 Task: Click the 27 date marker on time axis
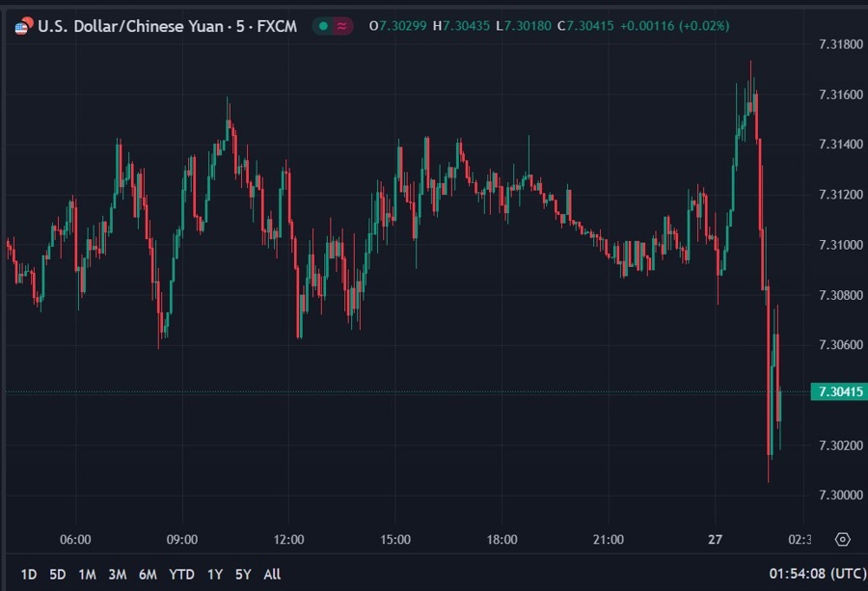[715, 539]
